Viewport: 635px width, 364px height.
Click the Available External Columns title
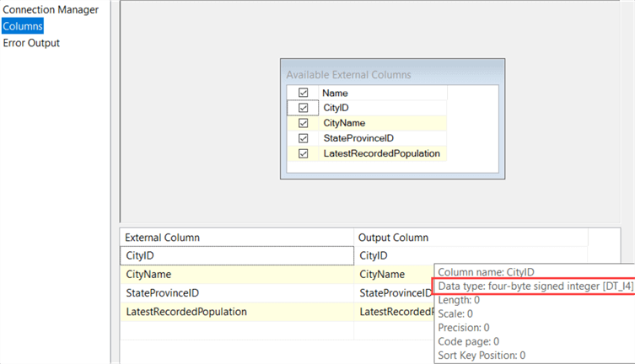click(348, 75)
